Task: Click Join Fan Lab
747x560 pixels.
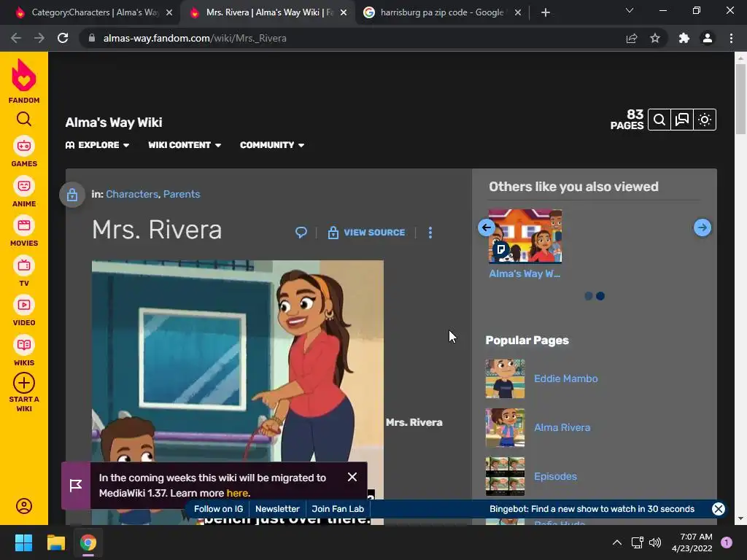Action: point(338,508)
